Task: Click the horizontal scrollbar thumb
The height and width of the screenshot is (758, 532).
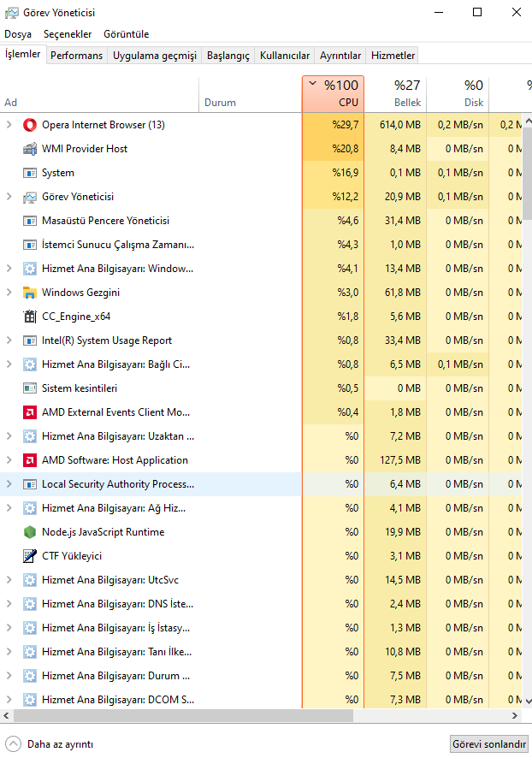Action: [183, 715]
